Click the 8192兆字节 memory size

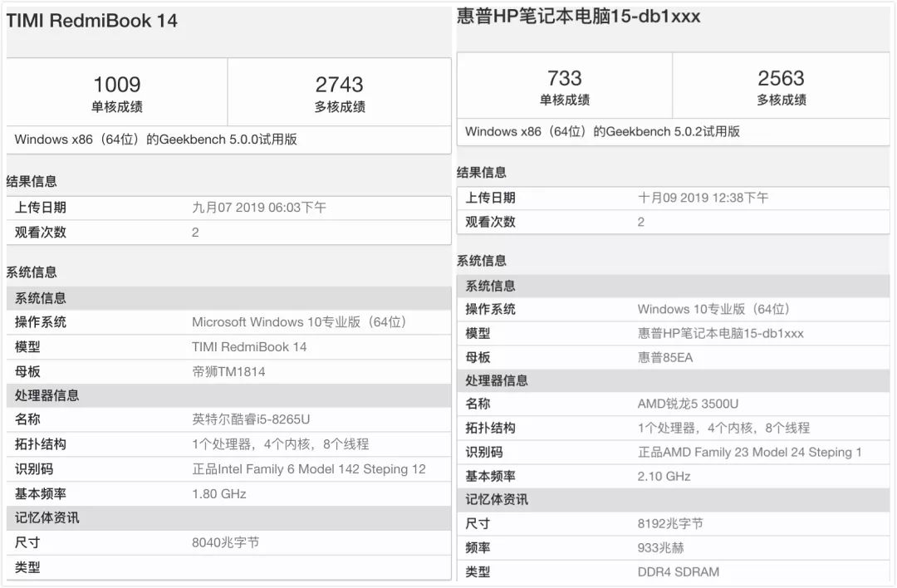[x=670, y=523]
